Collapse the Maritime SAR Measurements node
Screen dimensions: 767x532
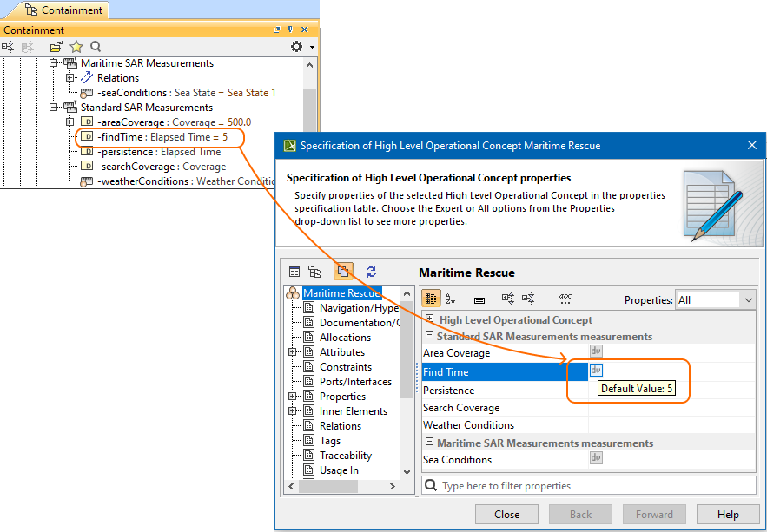click(53, 63)
